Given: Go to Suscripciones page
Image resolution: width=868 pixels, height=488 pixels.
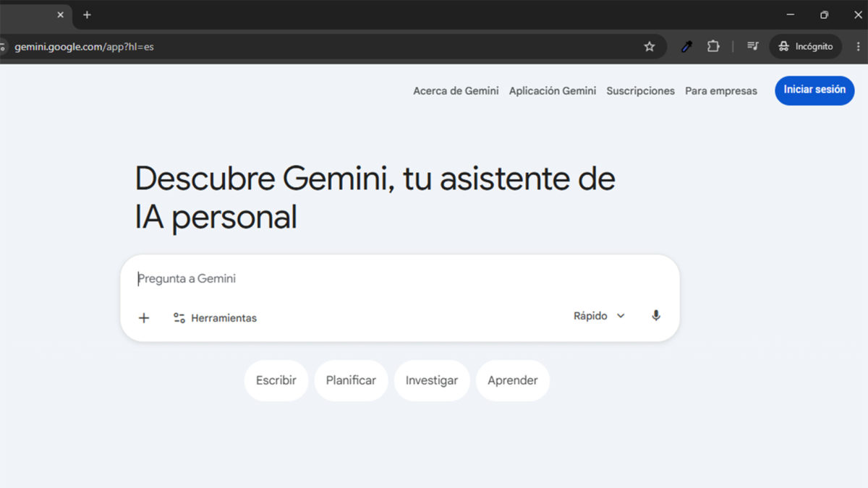Looking at the screenshot, I should pyautogui.click(x=640, y=91).
